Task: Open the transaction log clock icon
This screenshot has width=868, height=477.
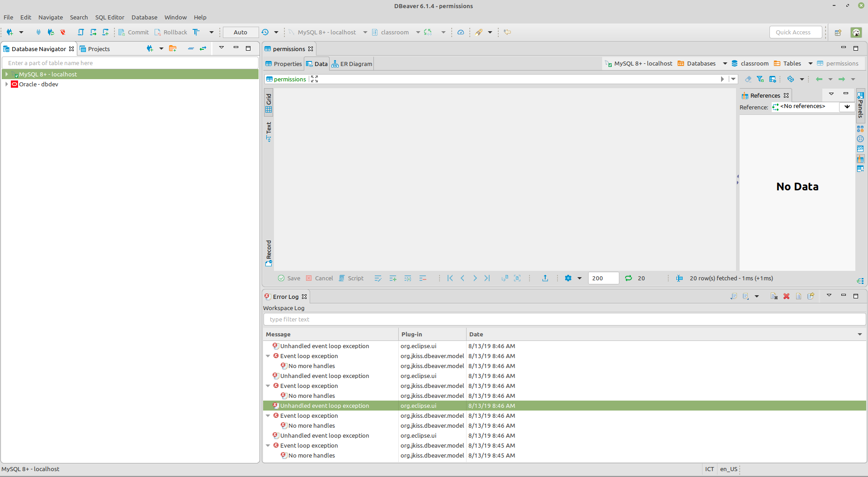Action: tap(265, 32)
